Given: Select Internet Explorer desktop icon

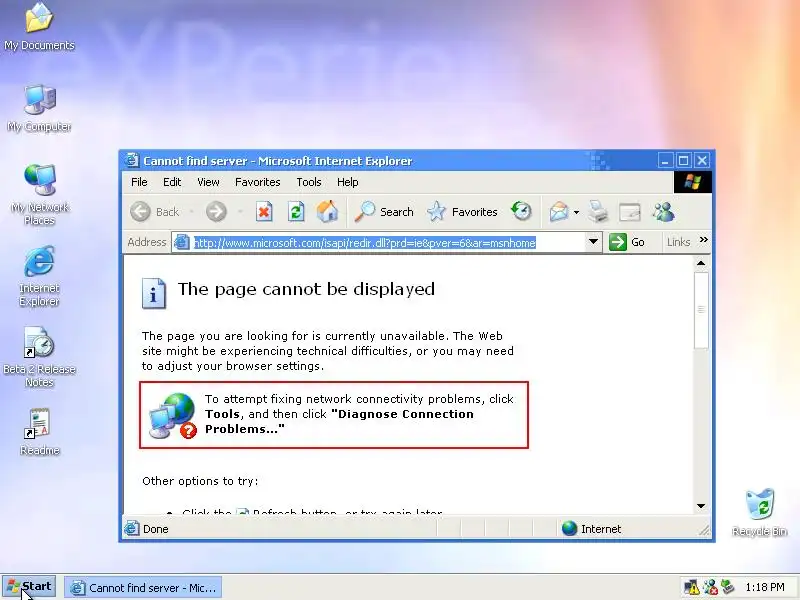Looking at the screenshot, I should [x=39, y=276].
